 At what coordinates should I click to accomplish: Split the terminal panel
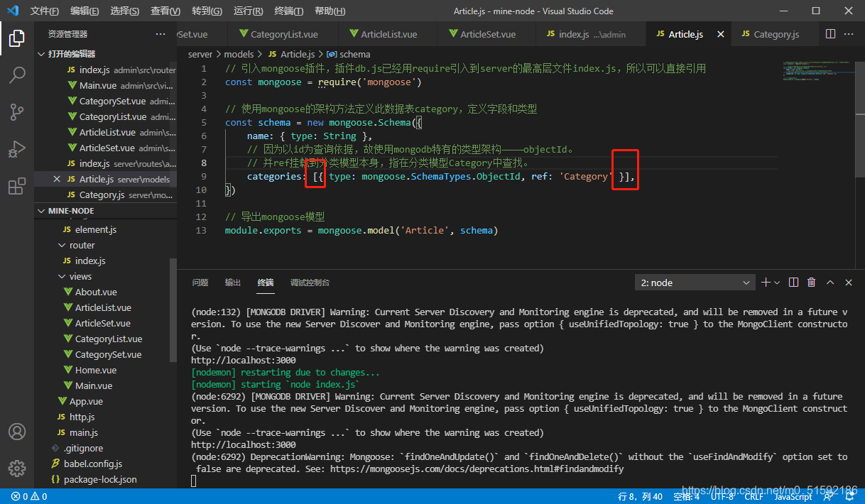[x=794, y=283]
